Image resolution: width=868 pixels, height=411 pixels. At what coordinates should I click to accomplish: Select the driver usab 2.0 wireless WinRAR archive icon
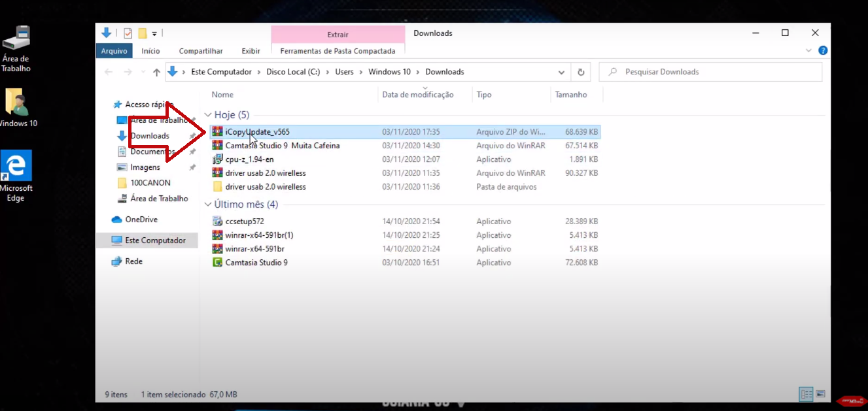(218, 173)
